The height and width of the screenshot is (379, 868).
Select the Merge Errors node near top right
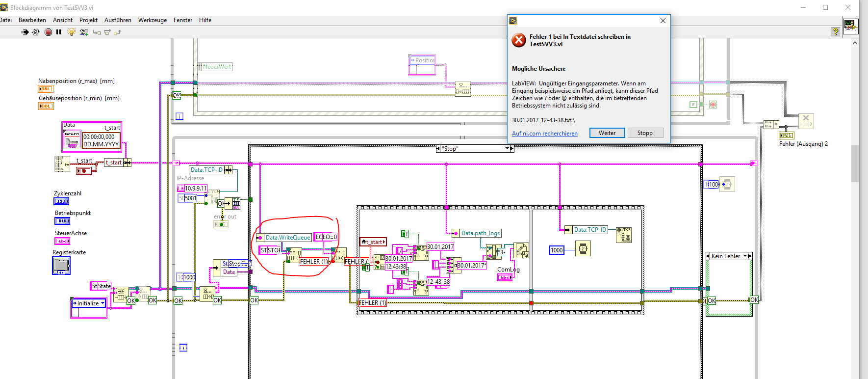[x=771, y=125]
